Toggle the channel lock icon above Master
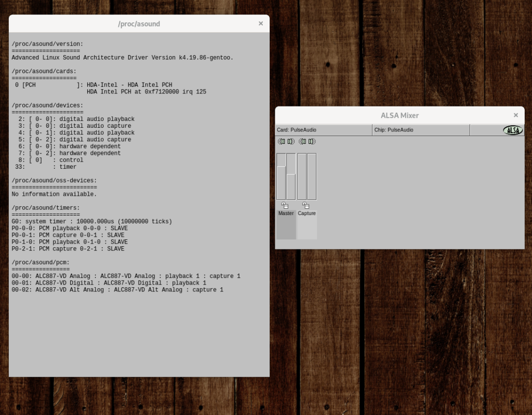This screenshot has height=415, width=532. tap(285, 206)
